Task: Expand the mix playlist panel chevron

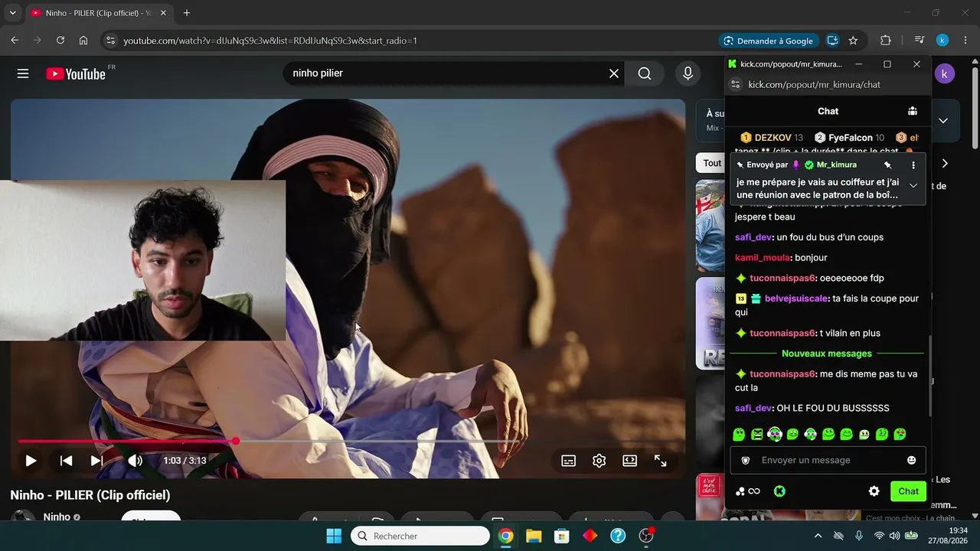Action: 943,120
